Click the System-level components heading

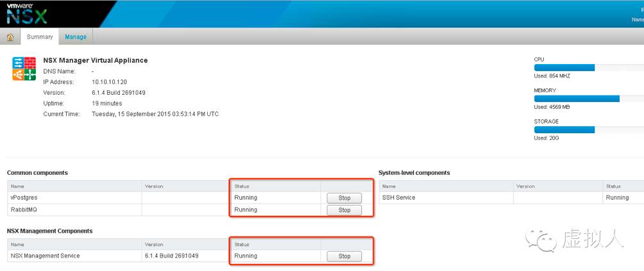click(x=414, y=172)
